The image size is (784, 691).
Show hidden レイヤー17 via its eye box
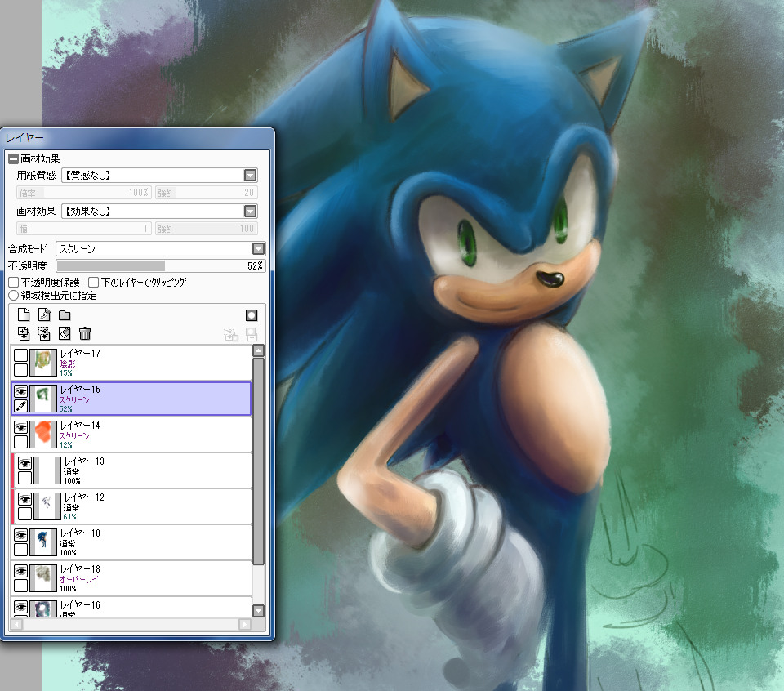pos(20,355)
